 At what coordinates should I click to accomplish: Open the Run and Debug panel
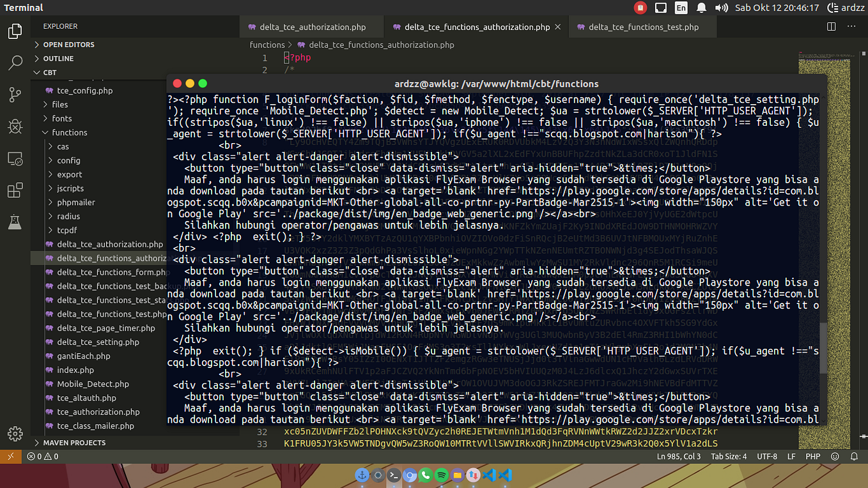point(15,126)
